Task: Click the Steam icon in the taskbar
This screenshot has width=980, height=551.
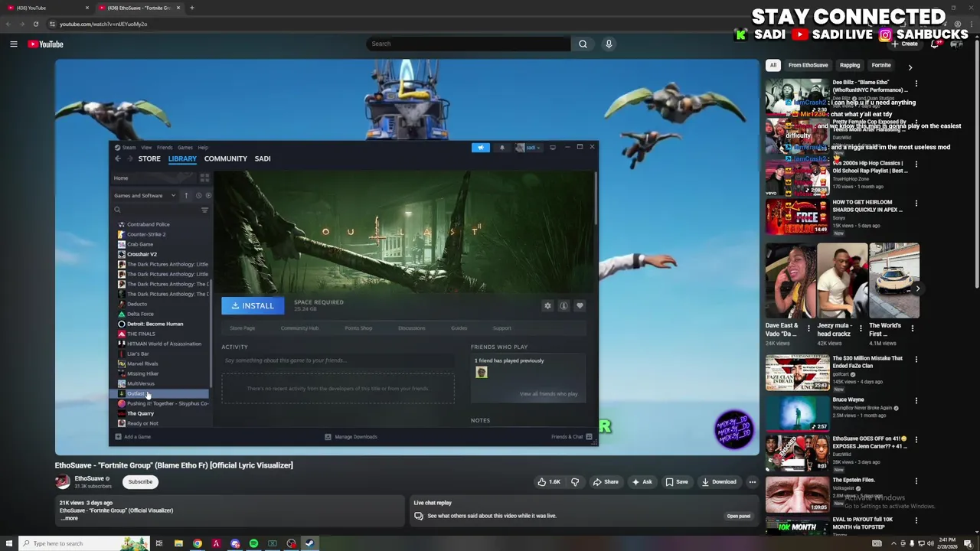Action: [x=309, y=543]
